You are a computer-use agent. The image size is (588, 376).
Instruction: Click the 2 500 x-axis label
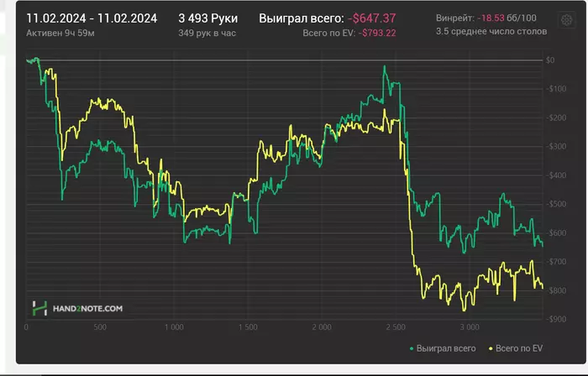[396, 327]
